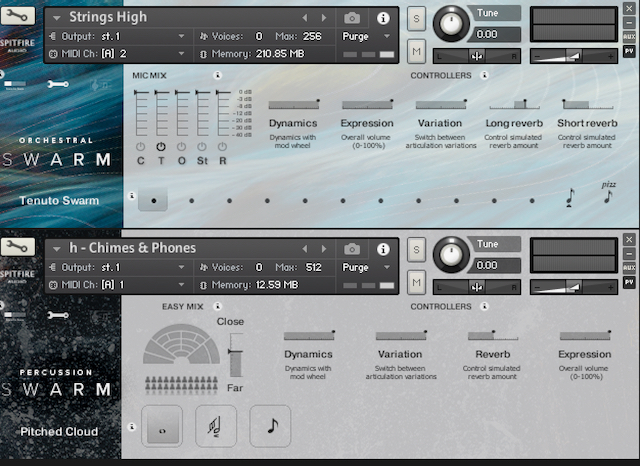Select the pizz articulation note icon

coord(608,193)
